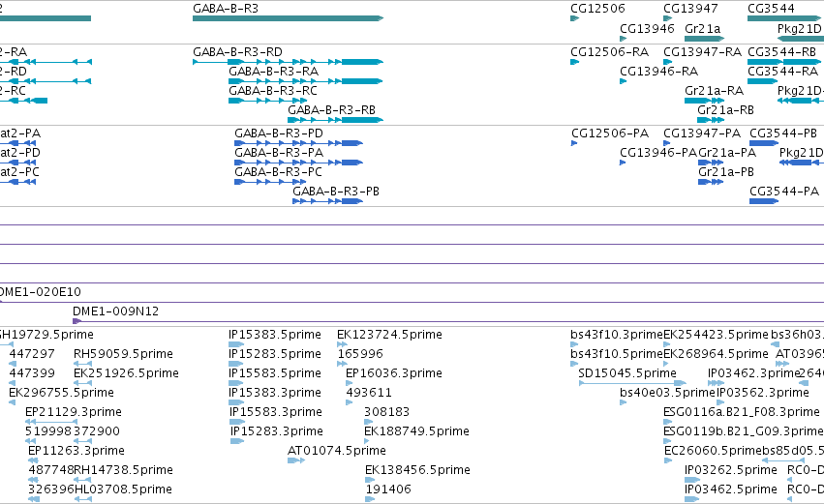Click transcript CG13947-RA
824x504 pixels.
[702, 52]
